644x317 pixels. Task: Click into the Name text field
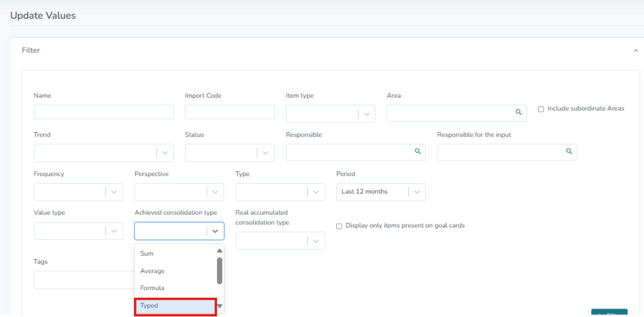coord(104,112)
